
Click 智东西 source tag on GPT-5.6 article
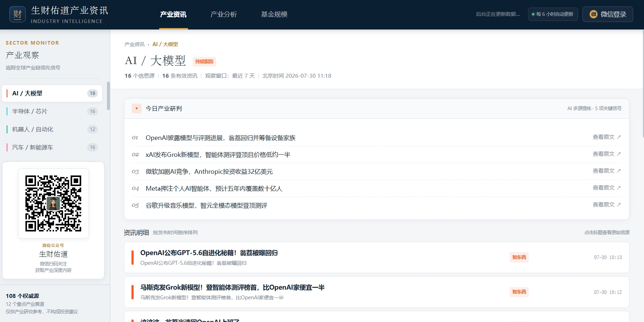pos(519,257)
